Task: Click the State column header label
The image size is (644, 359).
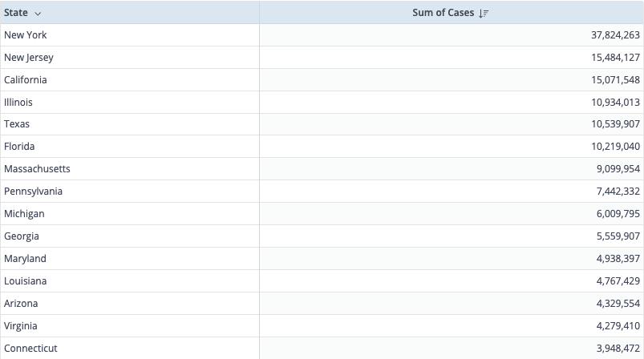Action: [x=16, y=13]
